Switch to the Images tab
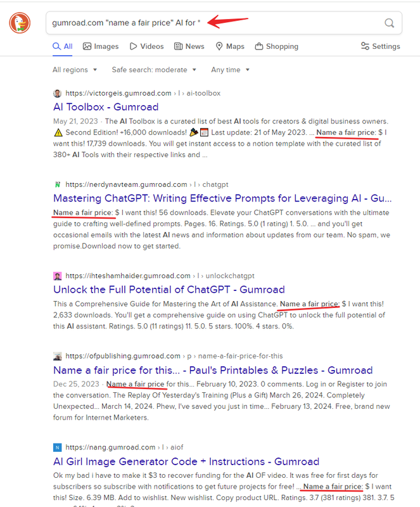 [x=101, y=46]
